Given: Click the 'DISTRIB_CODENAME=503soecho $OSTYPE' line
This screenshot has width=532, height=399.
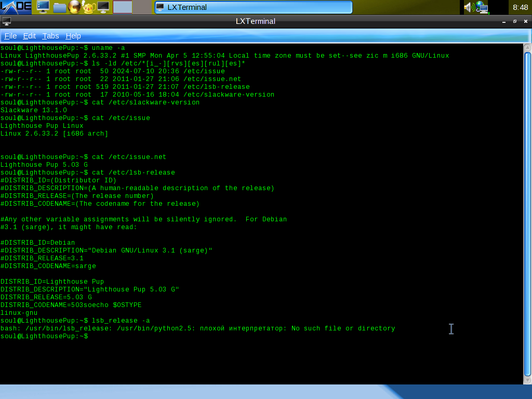Looking at the screenshot, I should [x=71, y=305].
